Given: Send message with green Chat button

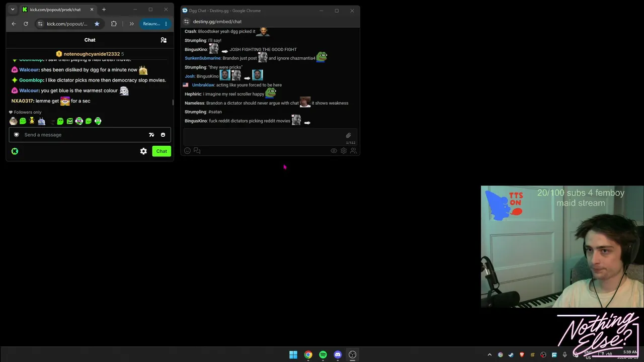Looking at the screenshot, I should coord(162,151).
